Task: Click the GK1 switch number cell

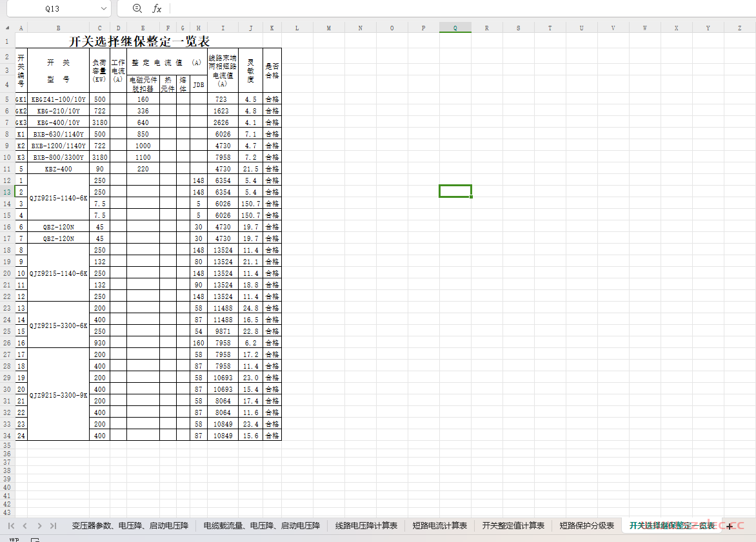Action: (x=21, y=99)
